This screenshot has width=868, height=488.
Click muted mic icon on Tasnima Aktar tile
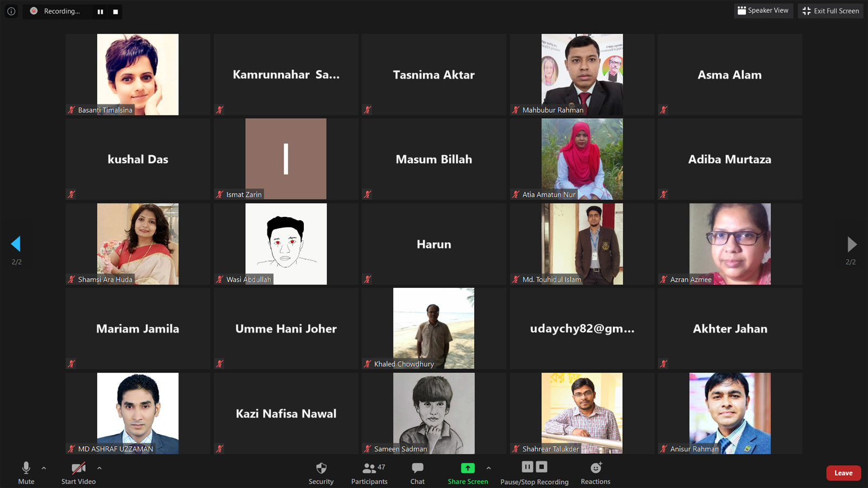tap(368, 110)
